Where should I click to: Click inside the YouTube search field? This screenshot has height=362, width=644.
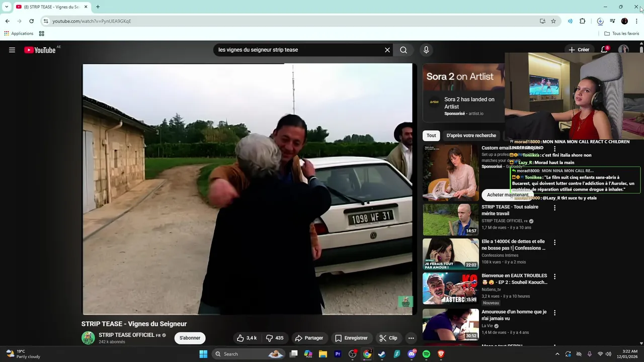[299, 50]
